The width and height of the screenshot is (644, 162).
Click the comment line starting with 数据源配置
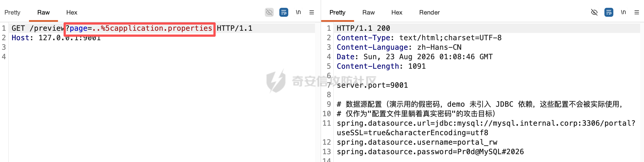pos(480,104)
